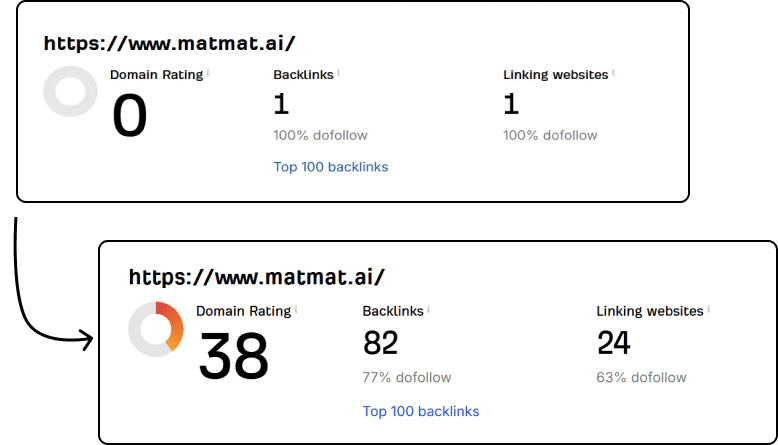Click the Domain Rating value 0
778x445 pixels.
pos(130,116)
